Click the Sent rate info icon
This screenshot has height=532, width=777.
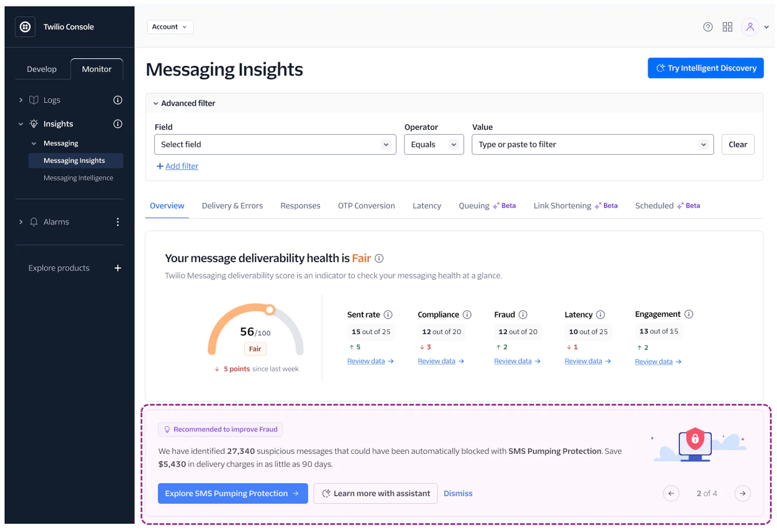388,315
